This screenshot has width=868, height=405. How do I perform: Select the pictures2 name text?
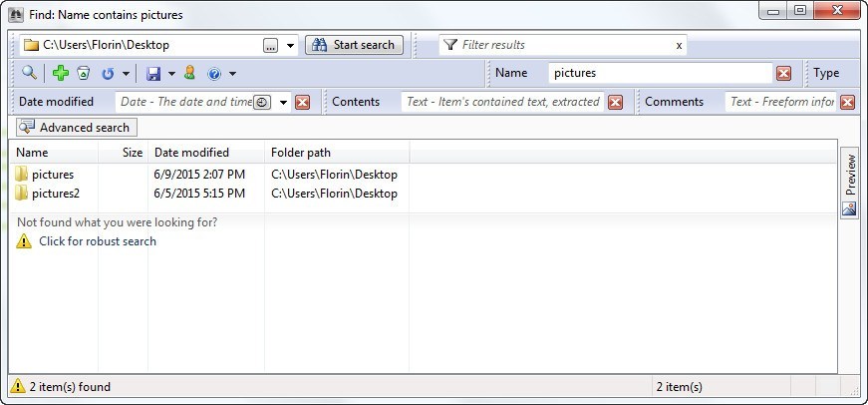(56, 194)
